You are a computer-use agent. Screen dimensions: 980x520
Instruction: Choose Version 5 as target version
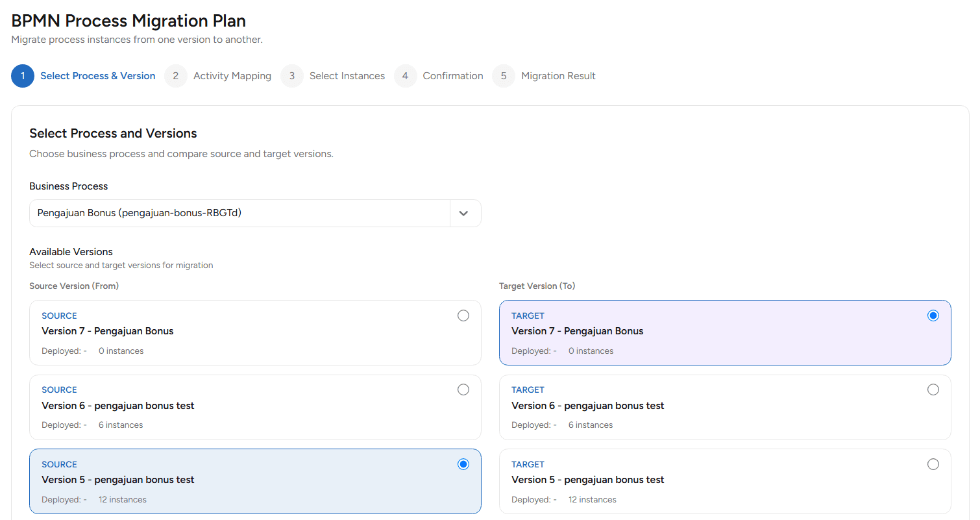coord(933,464)
